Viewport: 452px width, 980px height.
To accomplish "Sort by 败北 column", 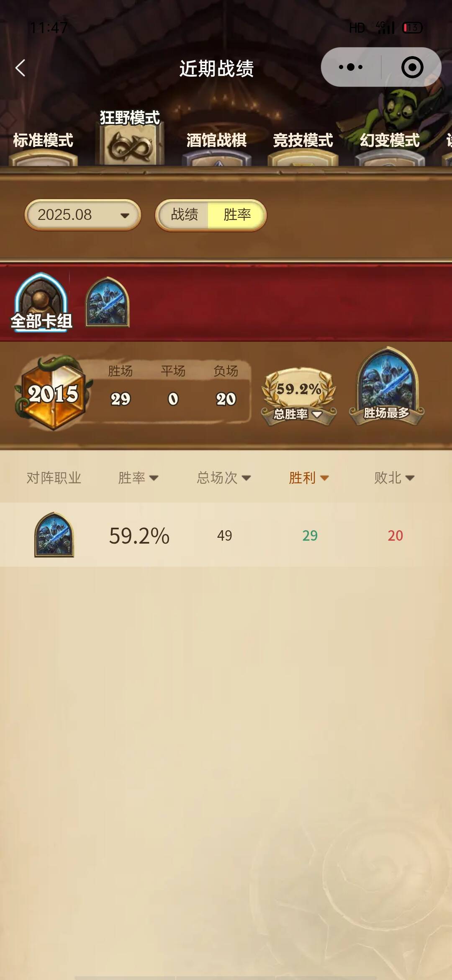I will [x=394, y=477].
